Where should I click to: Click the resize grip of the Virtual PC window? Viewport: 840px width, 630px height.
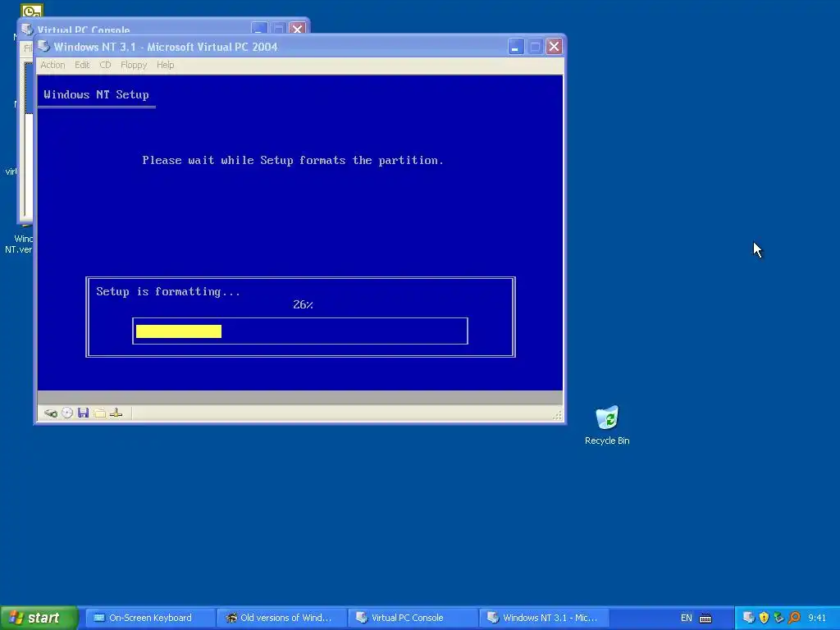pos(558,415)
